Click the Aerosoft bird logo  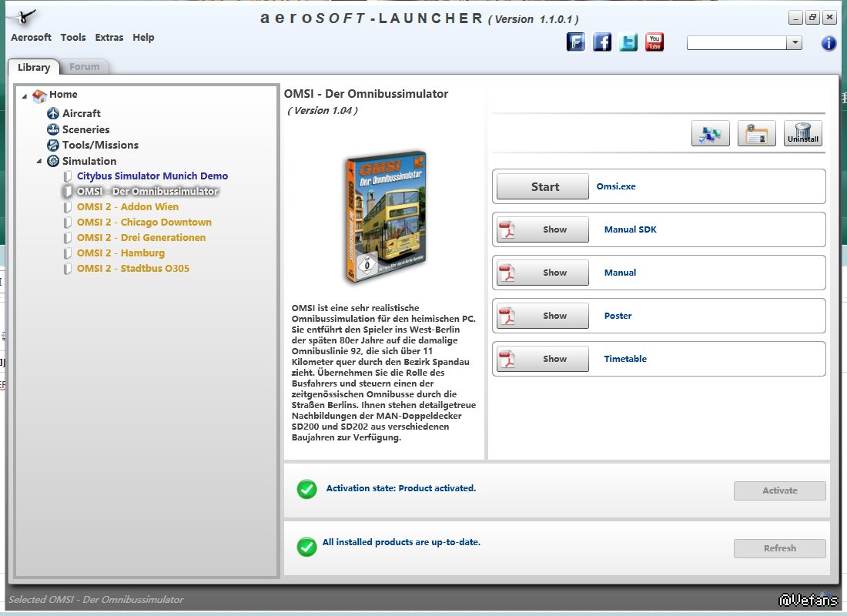coord(23,17)
